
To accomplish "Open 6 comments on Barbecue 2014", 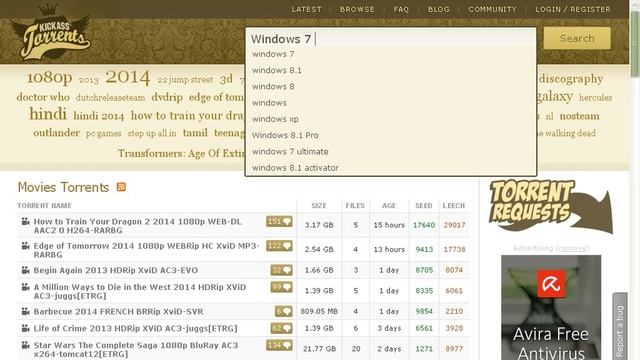I will tap(284, 311).
